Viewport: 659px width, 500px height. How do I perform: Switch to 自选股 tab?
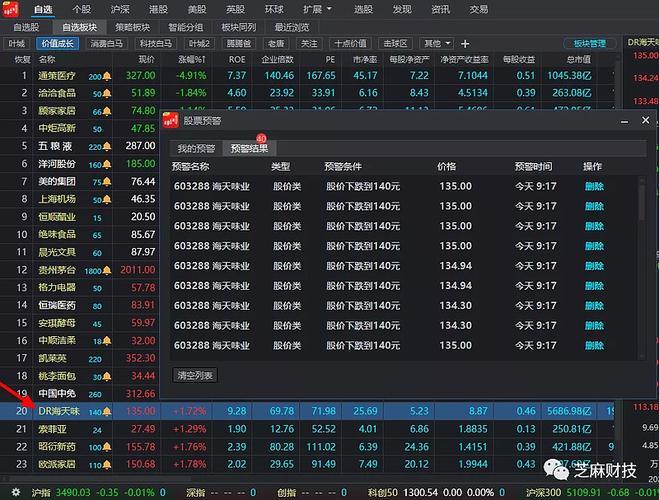tap(26, 27)
